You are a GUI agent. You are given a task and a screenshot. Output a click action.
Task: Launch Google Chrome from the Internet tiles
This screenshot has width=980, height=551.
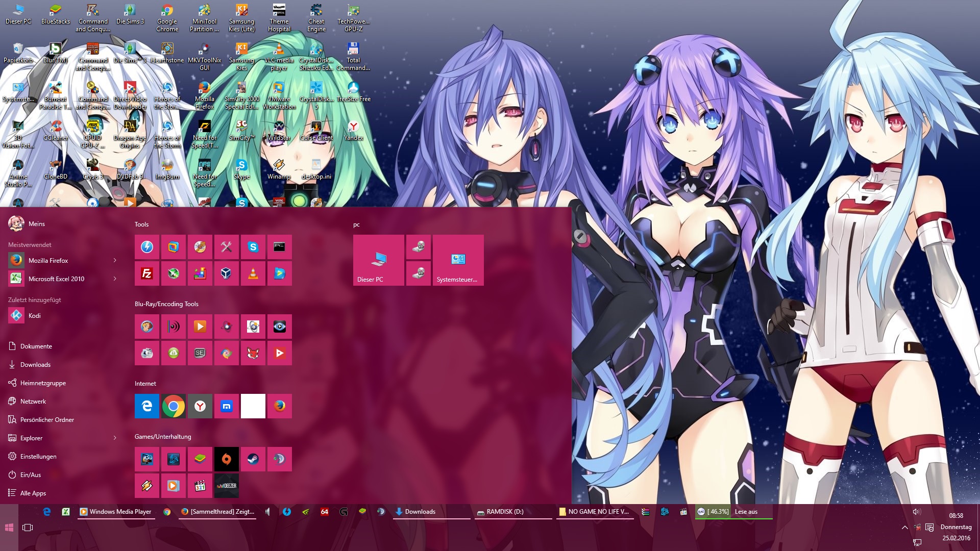[174, 406]
